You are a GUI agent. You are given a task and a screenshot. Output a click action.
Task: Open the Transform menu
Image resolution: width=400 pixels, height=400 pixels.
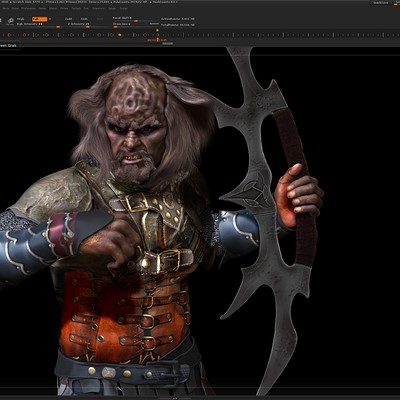click(98, 8)
